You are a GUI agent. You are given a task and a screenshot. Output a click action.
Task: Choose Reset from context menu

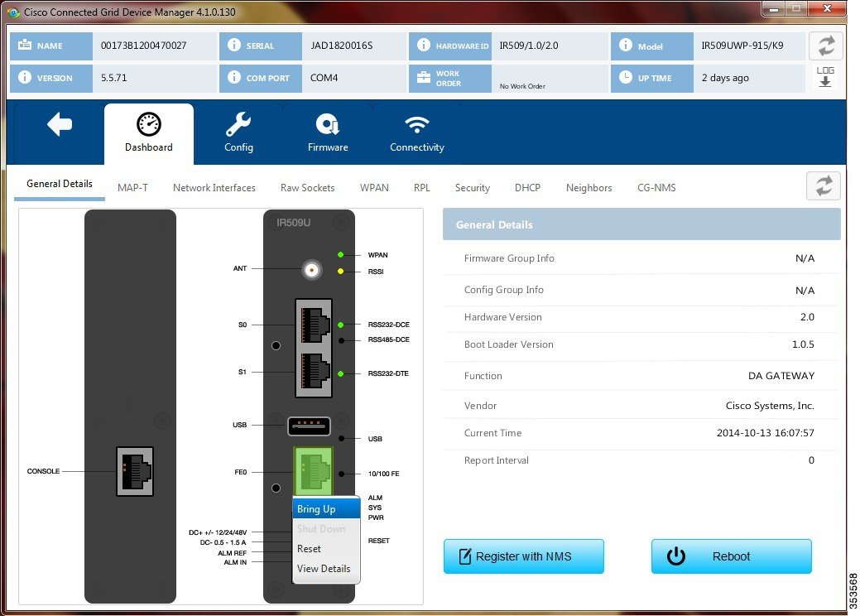click(x=326, y=549)
